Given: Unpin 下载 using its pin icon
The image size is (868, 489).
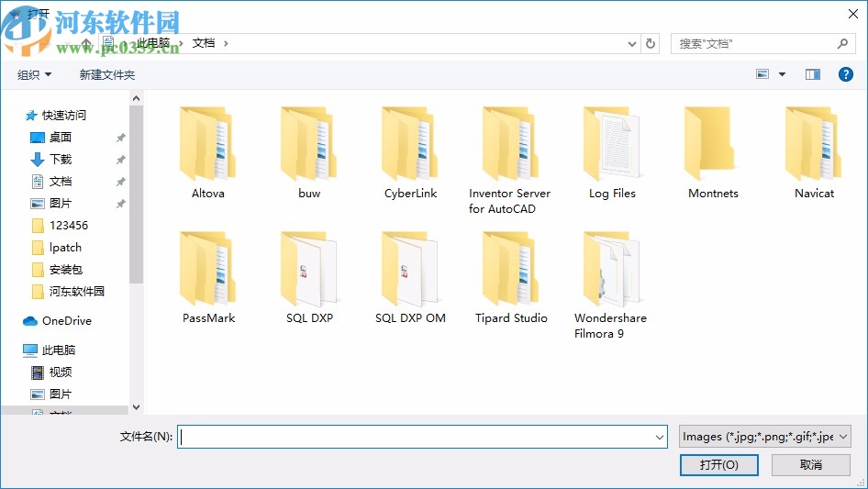Looking at the screenshot, I should point(121,160).
